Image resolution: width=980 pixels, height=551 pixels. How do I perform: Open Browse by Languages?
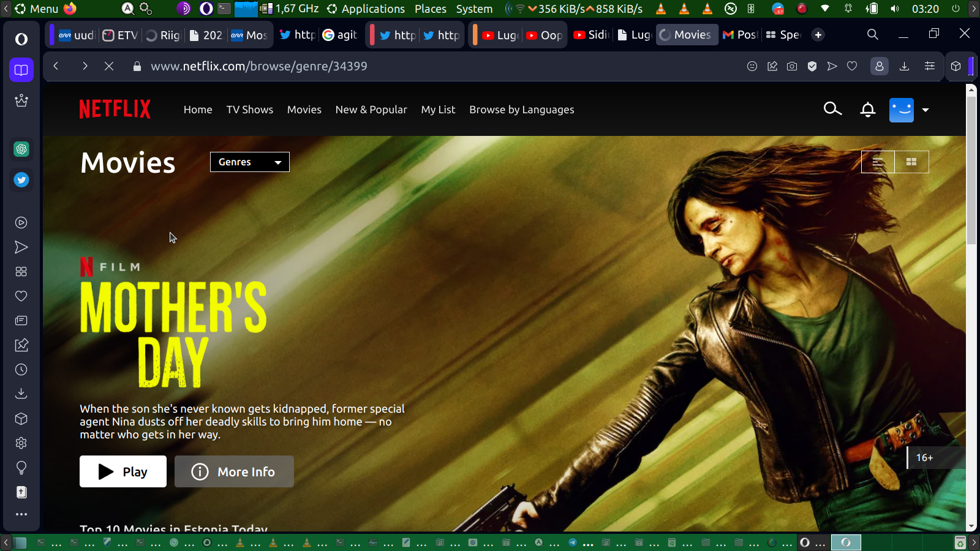pos(522,110)
